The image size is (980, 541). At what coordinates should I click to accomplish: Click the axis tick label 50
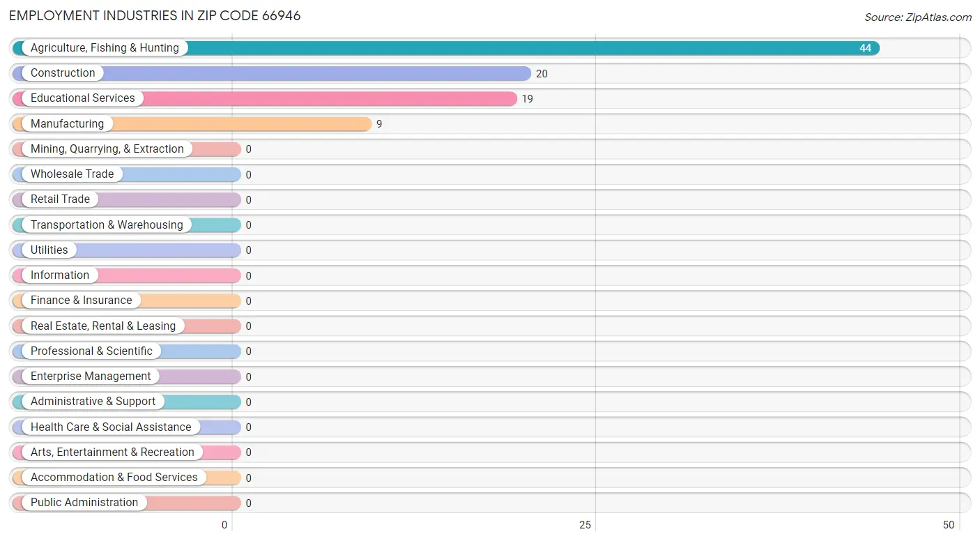click(949, 525)
